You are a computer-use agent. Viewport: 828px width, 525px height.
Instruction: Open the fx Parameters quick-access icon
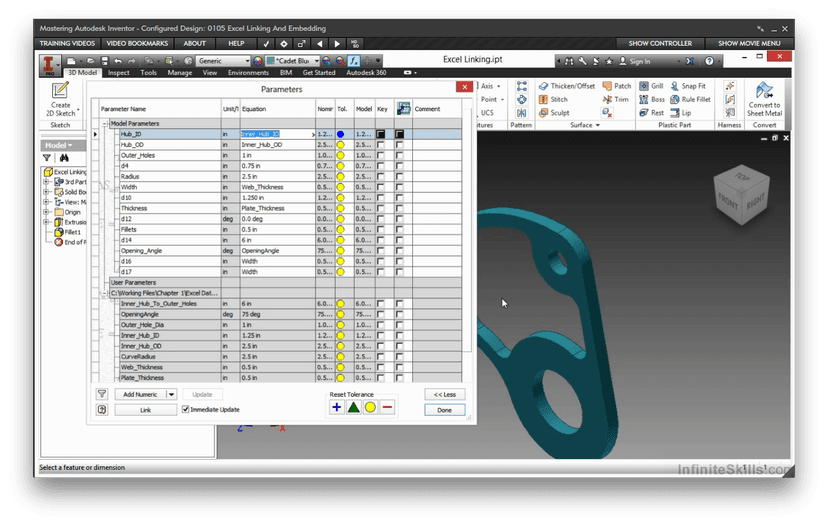(353, 61)
